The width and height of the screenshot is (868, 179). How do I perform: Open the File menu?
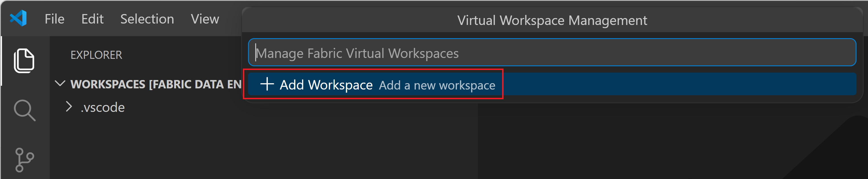pos(55,19)
